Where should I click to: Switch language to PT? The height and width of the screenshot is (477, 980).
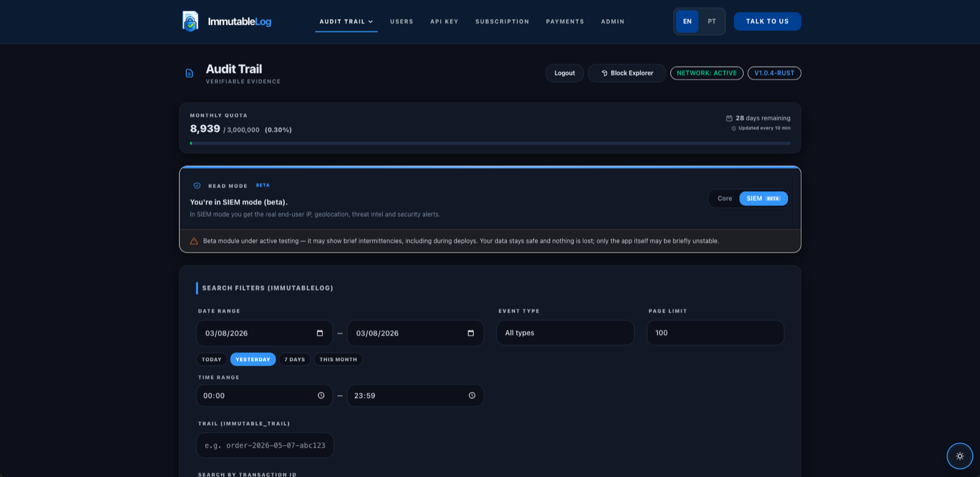click(x=712, y=21)
